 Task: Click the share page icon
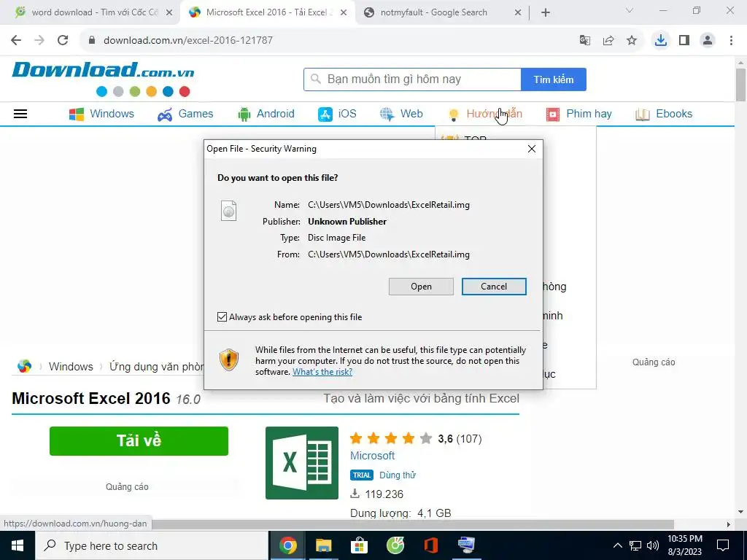[608, 41]
